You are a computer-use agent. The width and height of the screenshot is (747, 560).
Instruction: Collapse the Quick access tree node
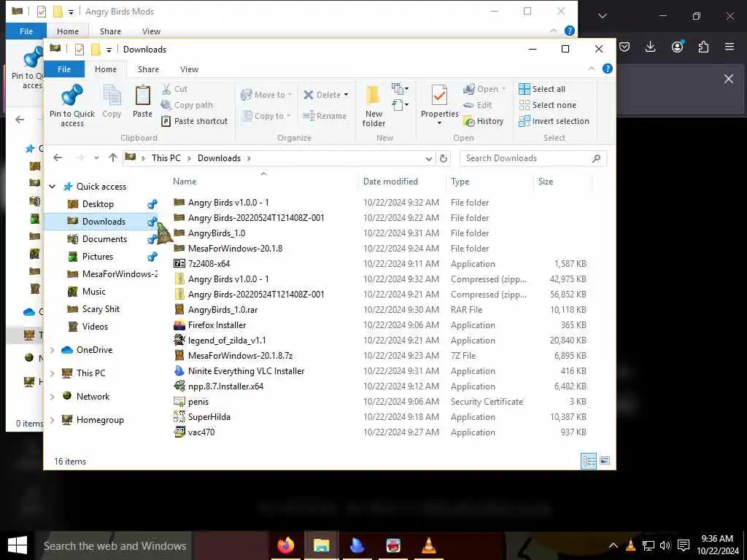point(53,187)
